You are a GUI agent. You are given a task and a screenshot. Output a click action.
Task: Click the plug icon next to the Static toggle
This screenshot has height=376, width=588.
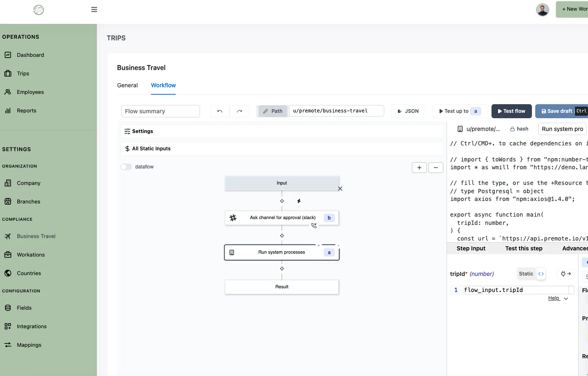[565, 273]
